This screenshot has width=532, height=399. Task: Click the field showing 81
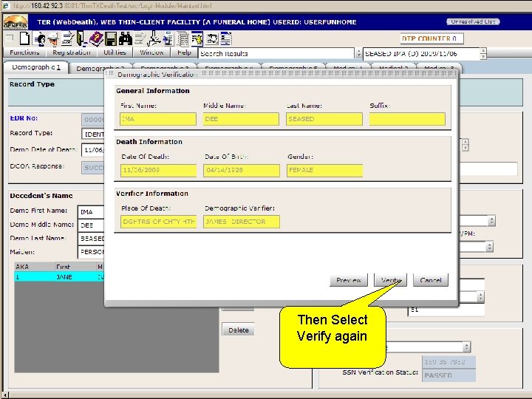click(446, 310)
